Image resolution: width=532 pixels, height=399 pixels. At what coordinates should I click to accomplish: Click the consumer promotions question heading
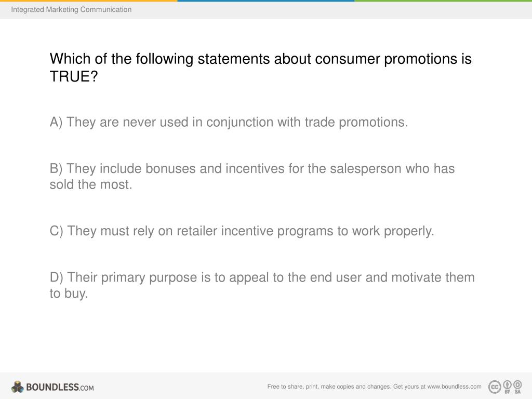point(261,68)
